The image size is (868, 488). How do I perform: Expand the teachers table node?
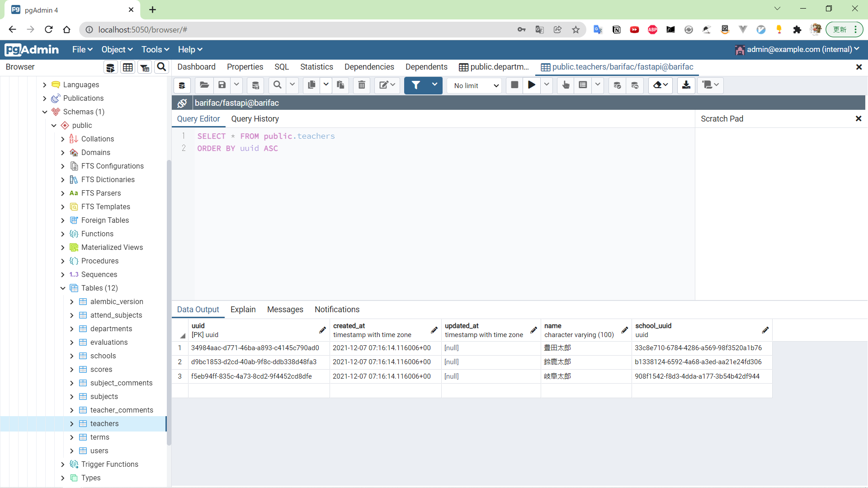pyautogui.click(x=71, y=424)
